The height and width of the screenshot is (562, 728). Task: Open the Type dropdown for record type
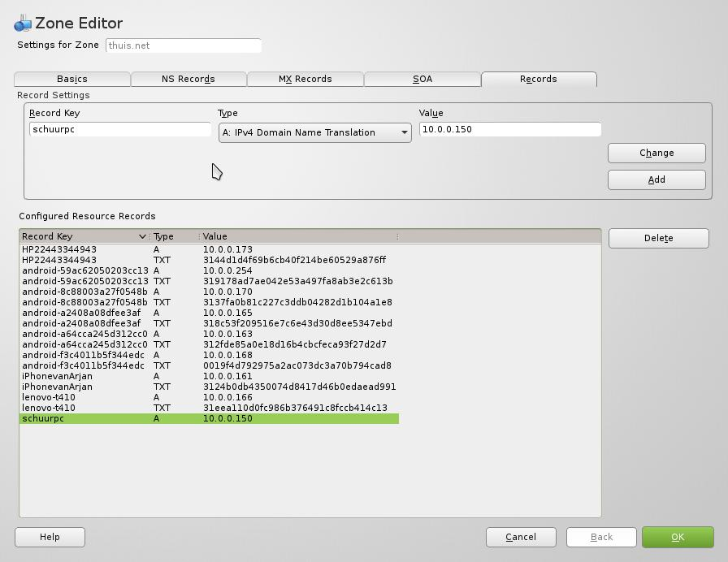[x=314, y=132]
